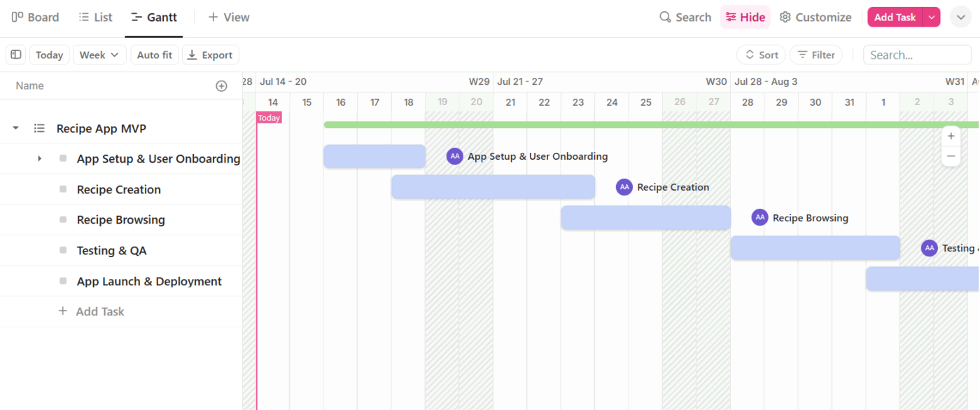Collapse the Recipe App MVP list
The height and width of the screenshot is (410, 980).
coord(15,128)
